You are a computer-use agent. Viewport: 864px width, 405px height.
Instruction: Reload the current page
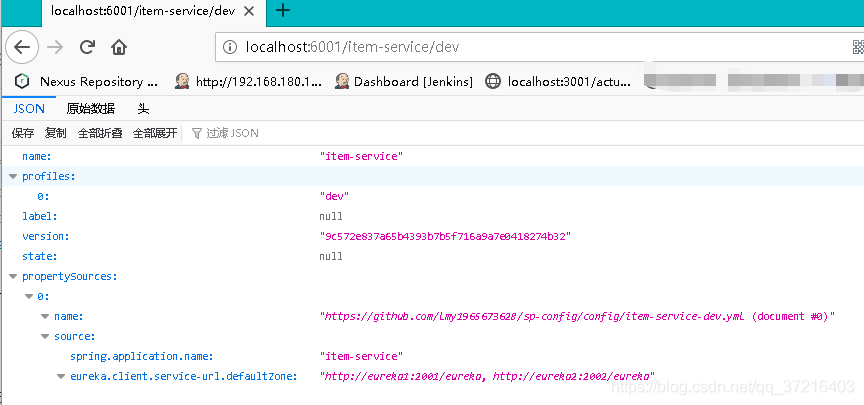87,47
